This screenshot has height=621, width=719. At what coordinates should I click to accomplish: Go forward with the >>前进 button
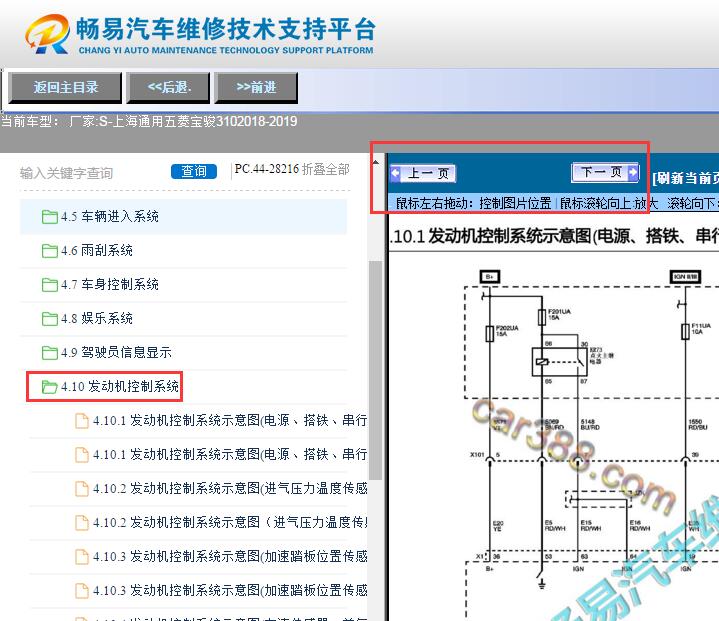(x=256, y=87)
